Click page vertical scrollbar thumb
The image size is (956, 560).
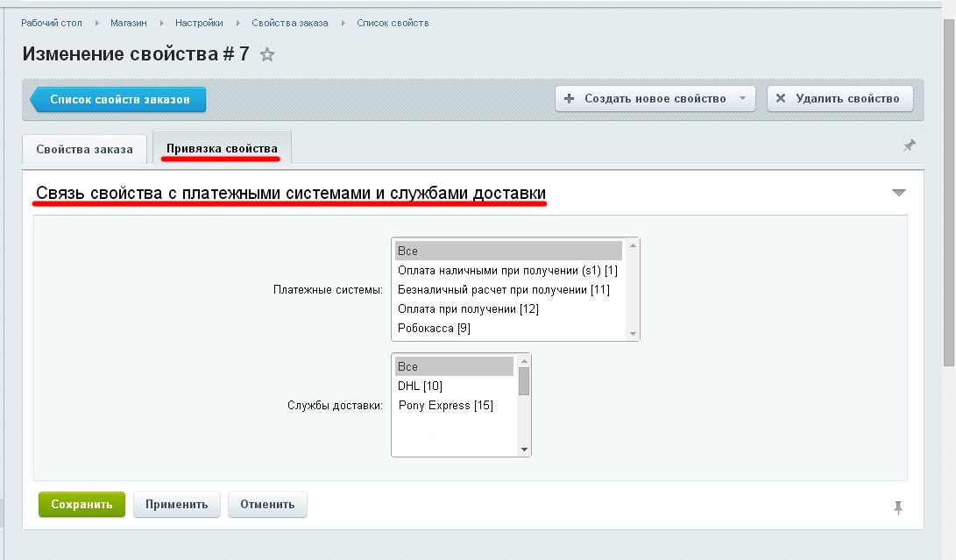[949, 192]
